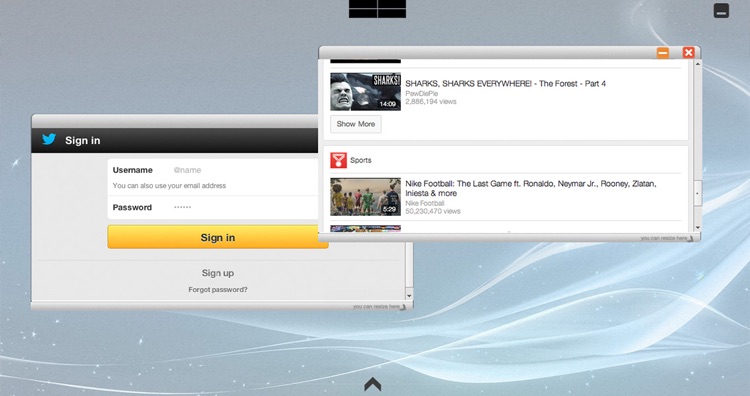Open the SHARKS video thumbnail
This screenshot has width=750, height=396.
tap(365, 91)
